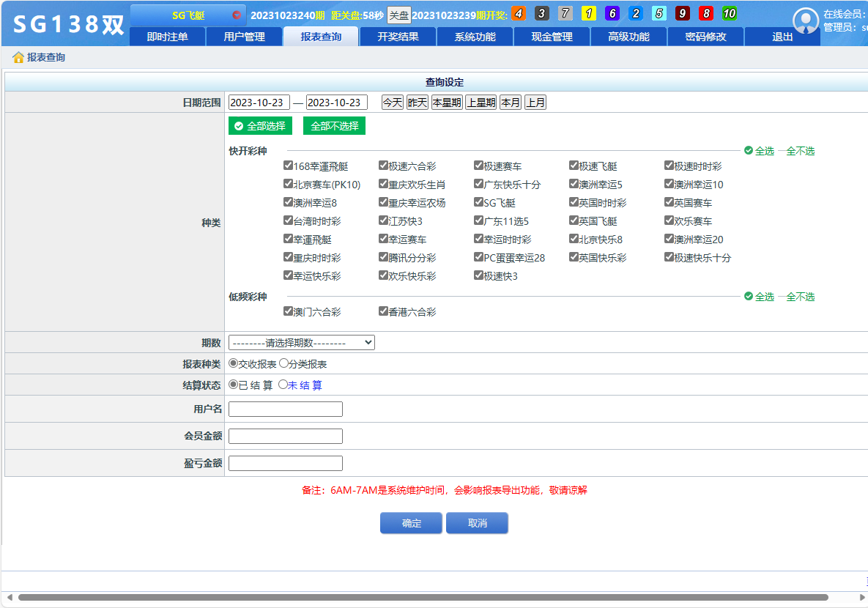
Task: Click 低频彩种 全不选 link
Action: (x=801, y=296)
